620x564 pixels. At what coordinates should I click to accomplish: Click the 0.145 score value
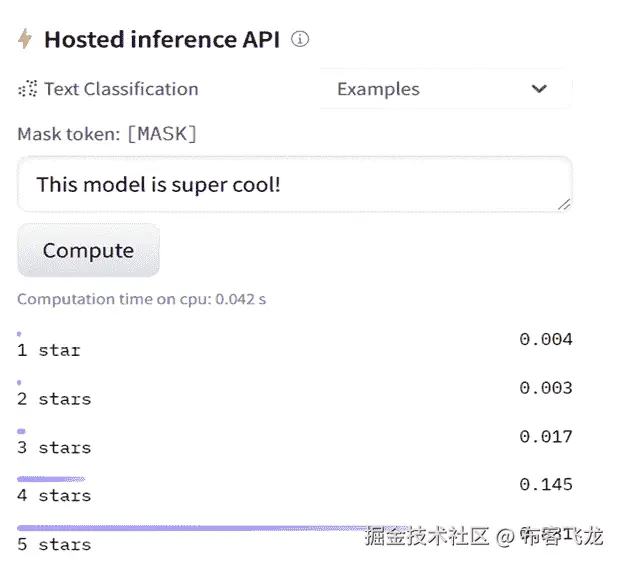tap(546, 485)
